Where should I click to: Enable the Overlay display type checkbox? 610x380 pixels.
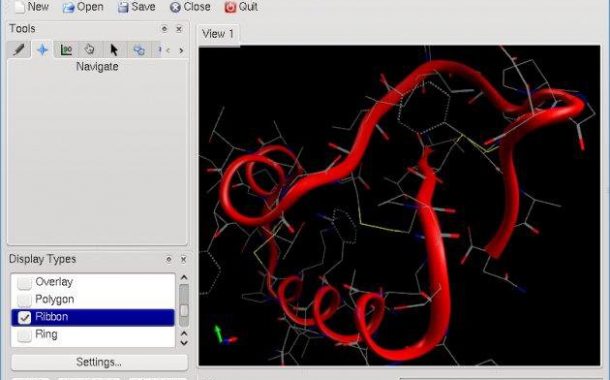pos(25,282)
